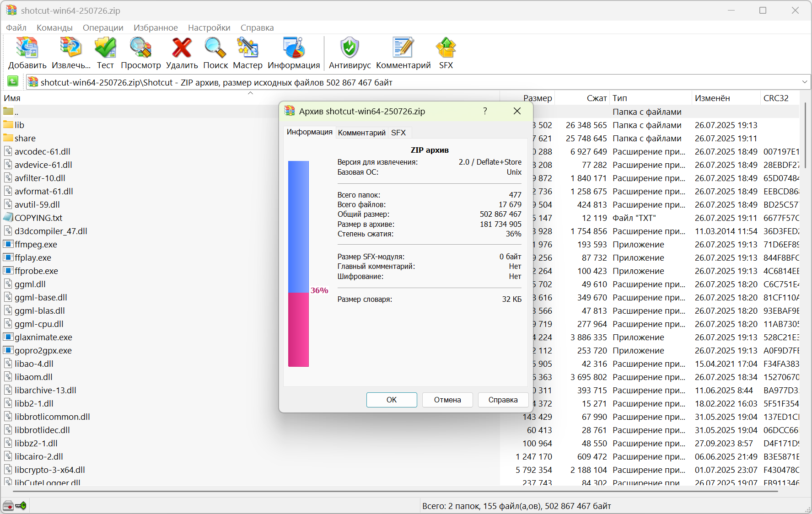
Task: Select file ffplay.exe
Action: tap(33, 257)
